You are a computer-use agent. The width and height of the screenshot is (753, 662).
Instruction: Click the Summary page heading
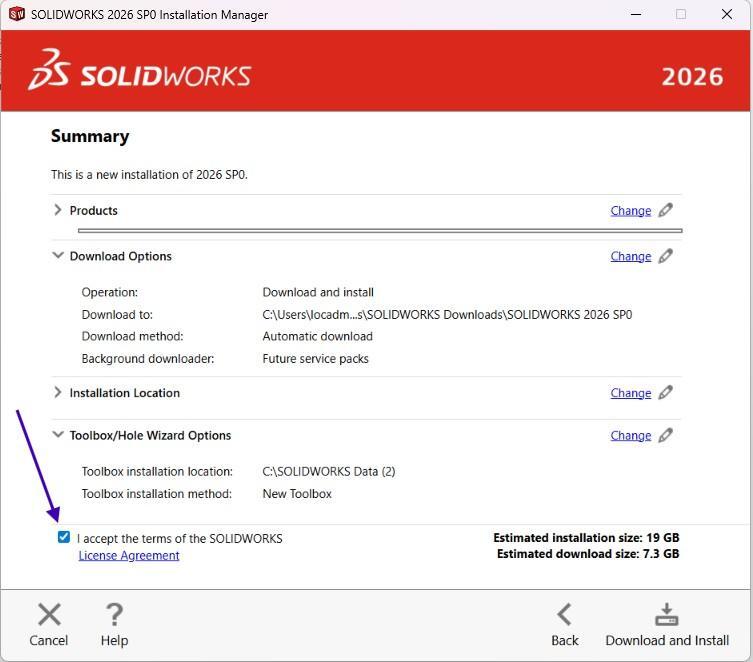[x=90, y=136]
